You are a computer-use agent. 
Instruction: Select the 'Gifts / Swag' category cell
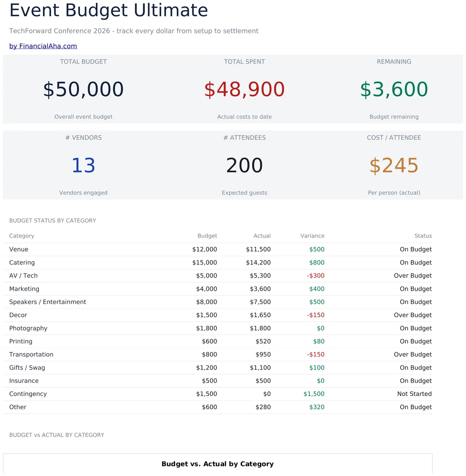point(27,368)
